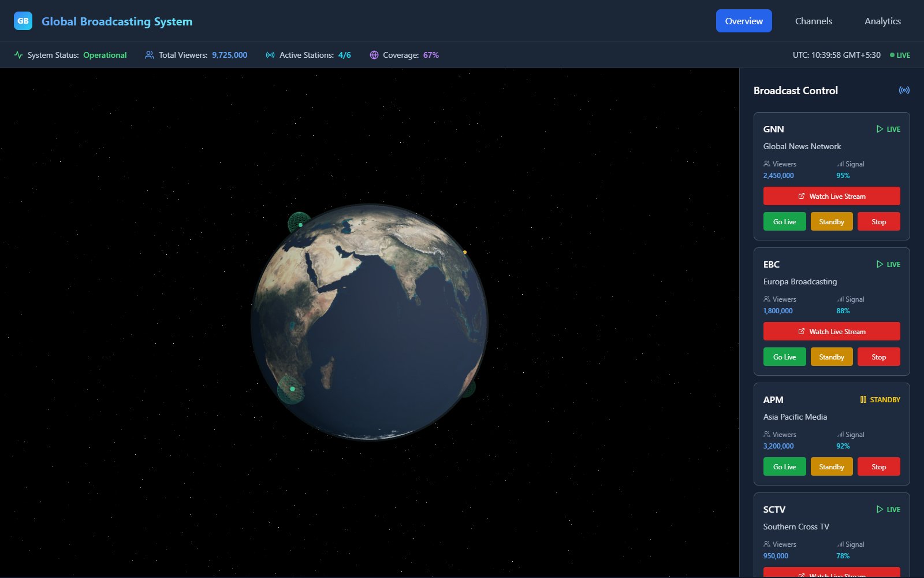Click the green station marker over southern Africa
This screenshot has width=924, height=578.
[292, 389]
